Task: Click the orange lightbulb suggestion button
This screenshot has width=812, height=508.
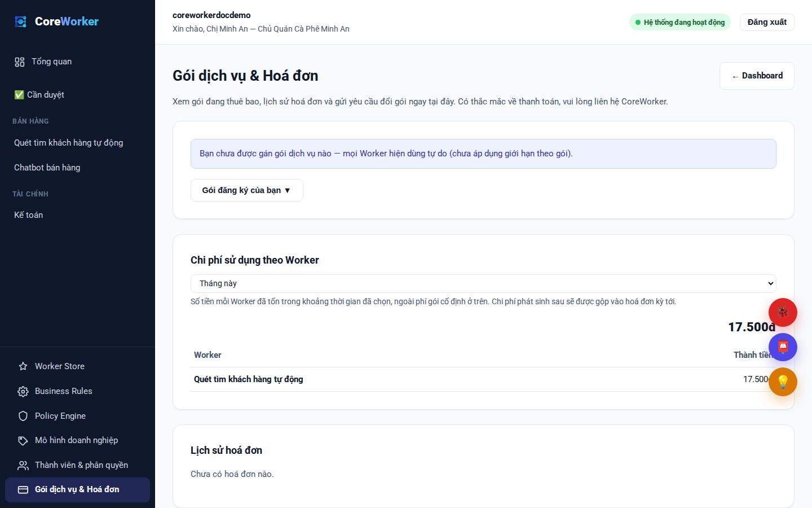Action: 783,382
